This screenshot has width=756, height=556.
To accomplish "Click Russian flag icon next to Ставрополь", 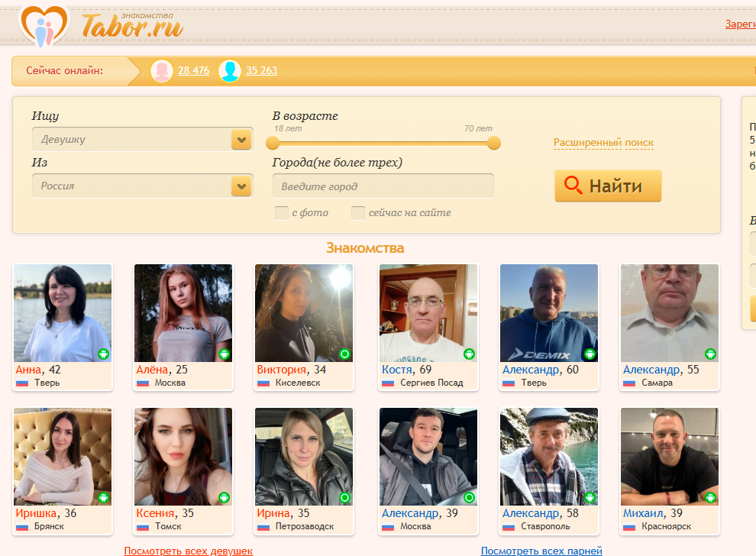I will [509, 527].
